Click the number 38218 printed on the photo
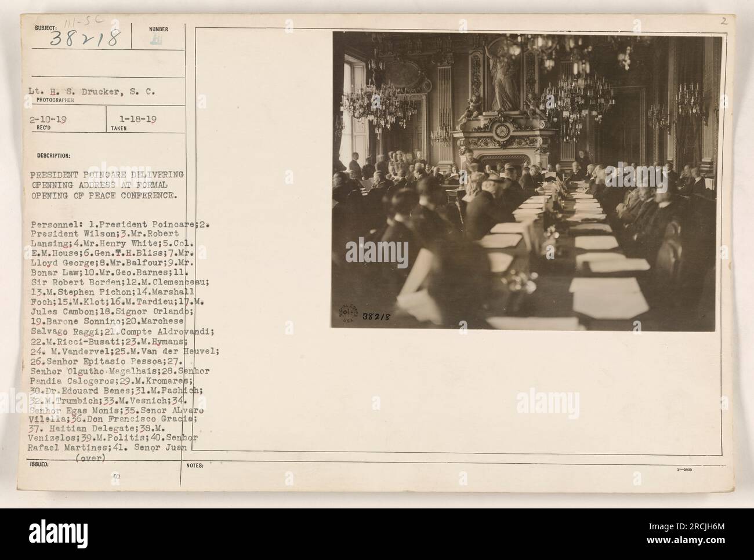 tap(375, 318)
